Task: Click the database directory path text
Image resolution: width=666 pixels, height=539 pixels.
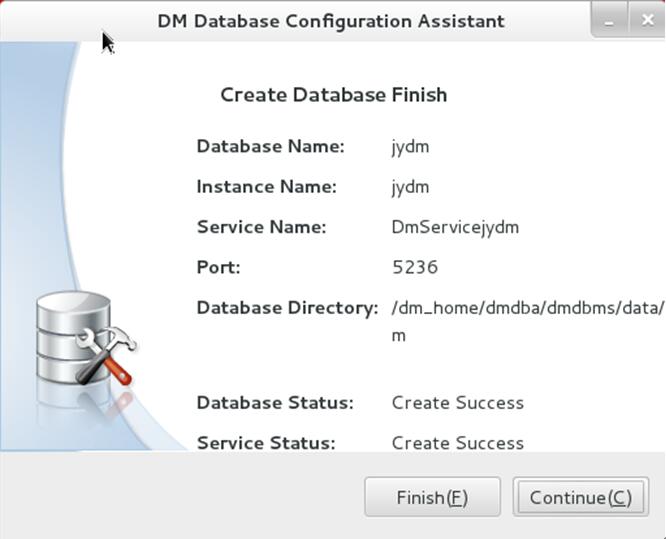Action: (x=528, y=321)
